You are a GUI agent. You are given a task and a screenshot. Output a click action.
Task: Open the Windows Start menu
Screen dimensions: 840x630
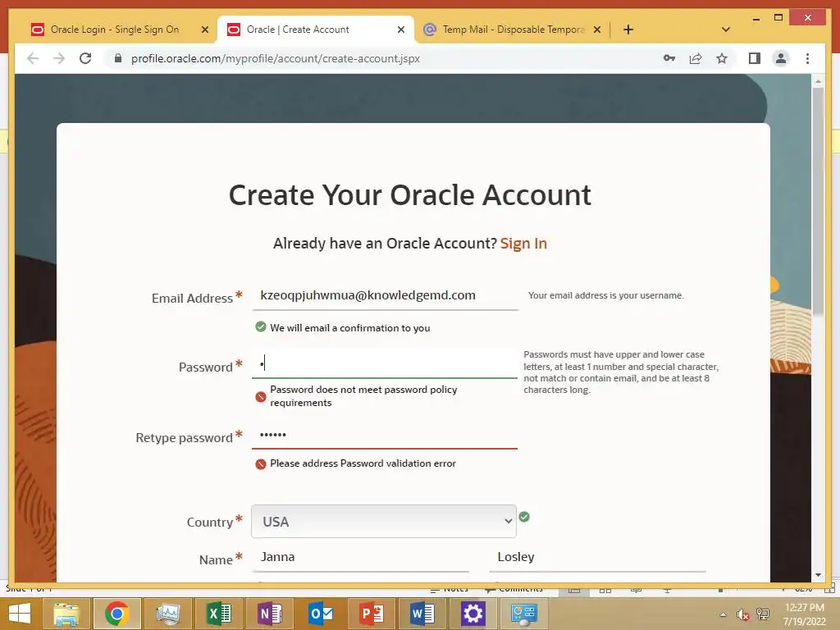click(x=20, y=614)
